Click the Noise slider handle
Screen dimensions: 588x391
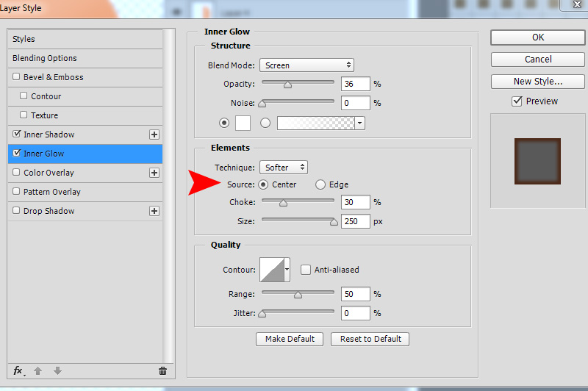tap(262, 104)
